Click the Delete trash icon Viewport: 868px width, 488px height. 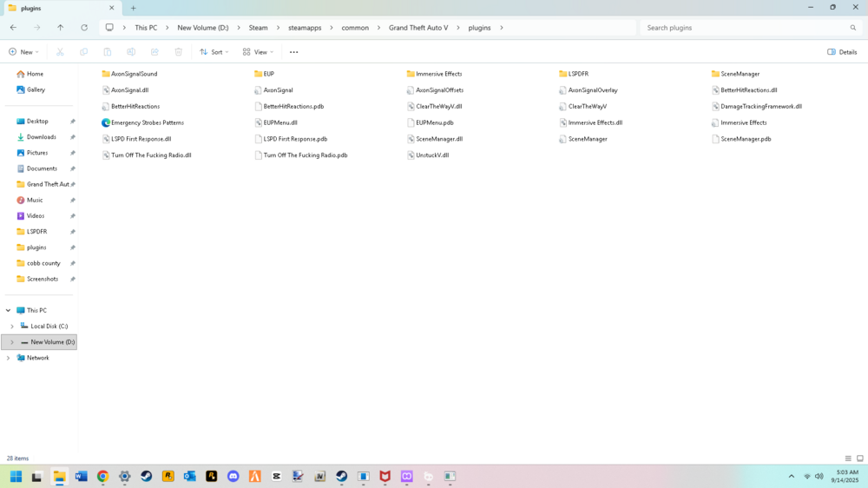click(x=178, y=52)
